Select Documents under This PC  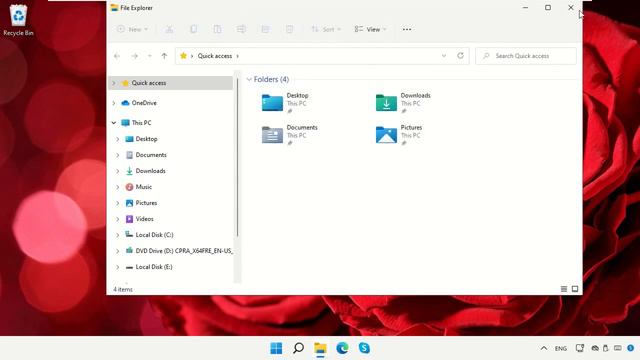click(151, 155)
